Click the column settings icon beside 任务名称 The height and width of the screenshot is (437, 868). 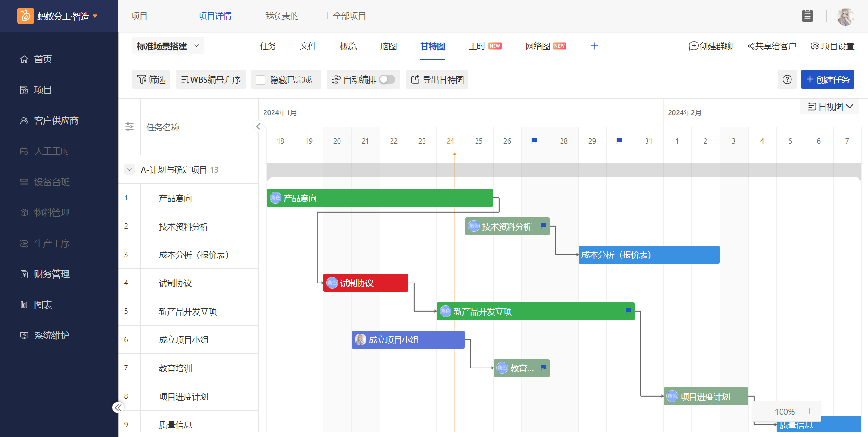click(129, 127)
